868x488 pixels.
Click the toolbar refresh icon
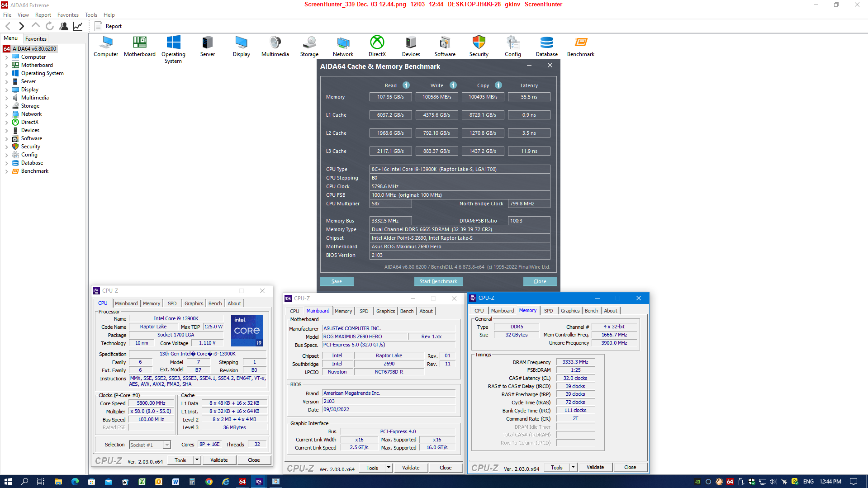(50, 26)
